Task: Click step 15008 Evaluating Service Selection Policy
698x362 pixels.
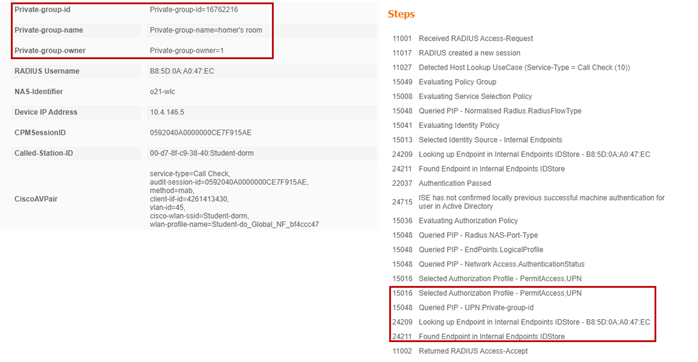Action: pos(462,96)
